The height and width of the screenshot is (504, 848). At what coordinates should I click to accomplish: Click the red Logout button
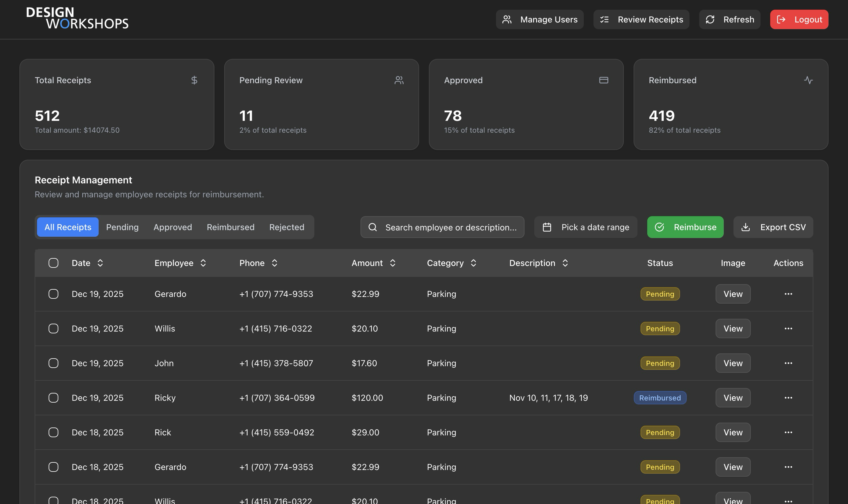pyautogui.click(x=799, y=19)
